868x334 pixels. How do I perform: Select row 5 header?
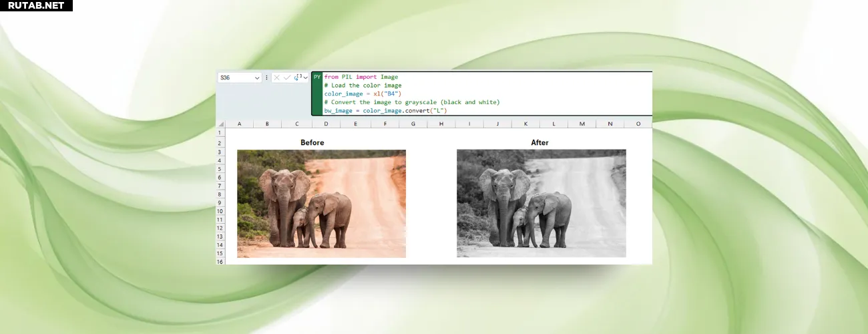pyautogui.click(x=220, y=169)
